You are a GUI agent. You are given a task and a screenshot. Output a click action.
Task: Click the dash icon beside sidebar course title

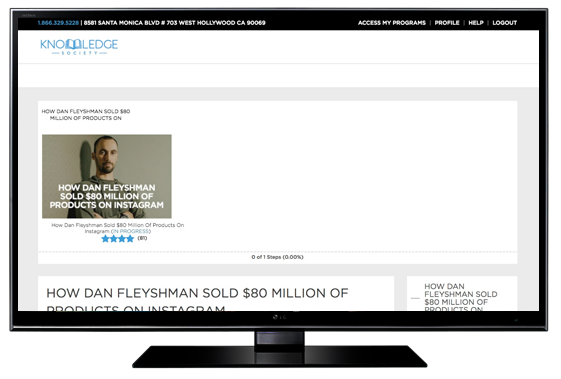[415, 298]
